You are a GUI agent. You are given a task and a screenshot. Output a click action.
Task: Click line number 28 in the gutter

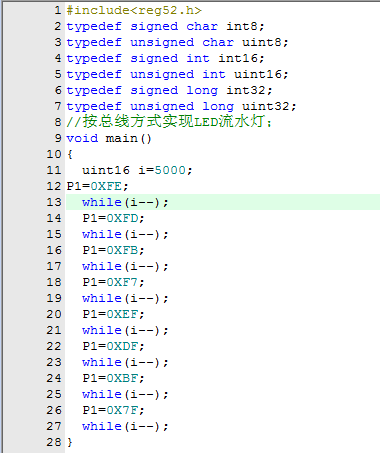pyautogui.click(x=54, y=442)
